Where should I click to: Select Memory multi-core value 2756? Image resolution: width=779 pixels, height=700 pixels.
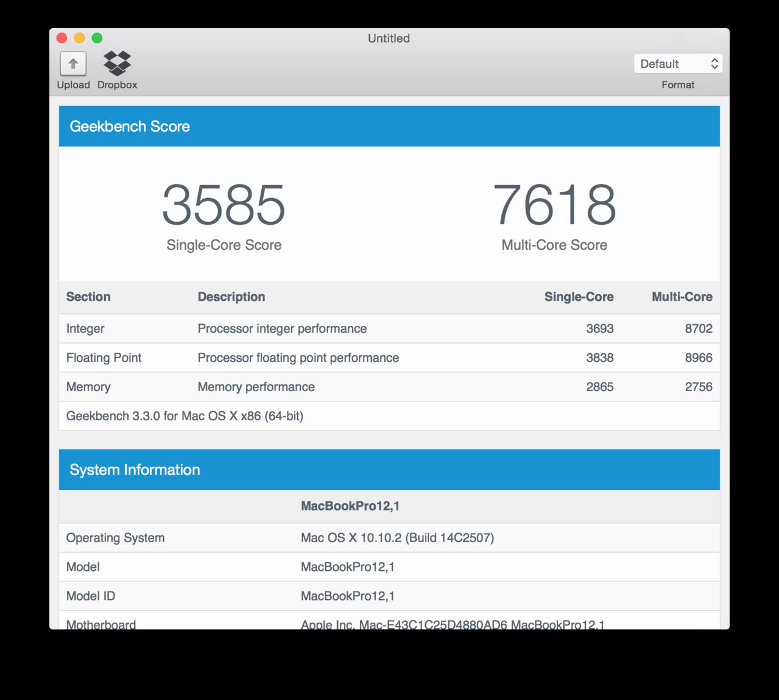(699, 387)
